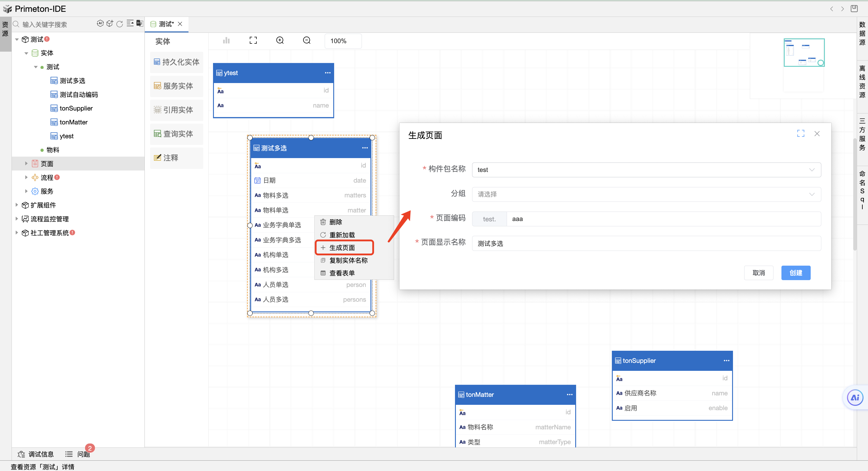
Task: Open the 构件包名称 dropdown
Action: tap(646, 170)
